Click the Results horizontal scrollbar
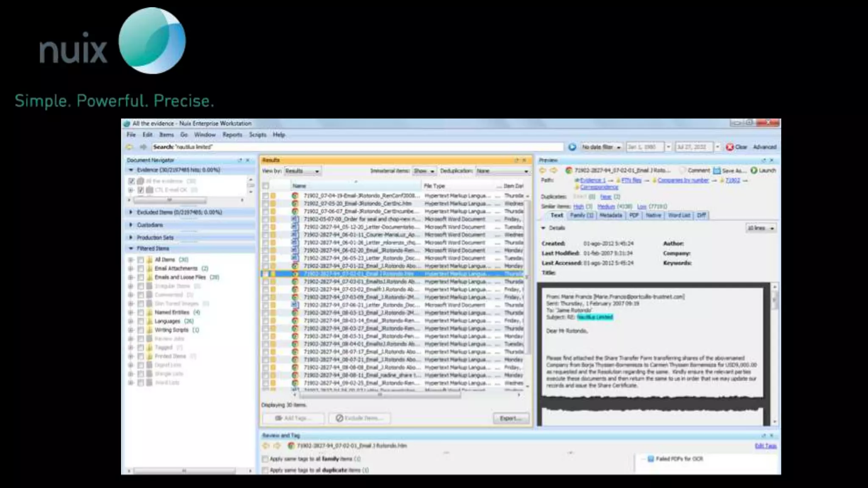This screenshot has width=868, height=488. click(380, 395)
